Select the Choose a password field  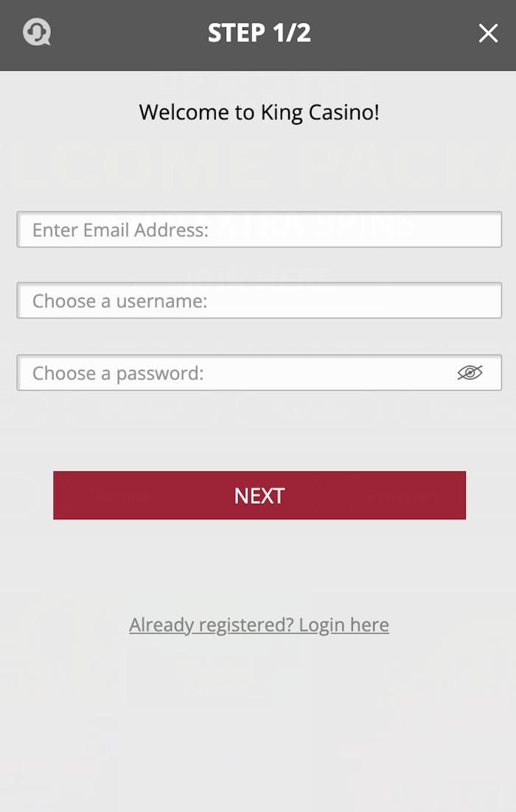tap(236, 373)
